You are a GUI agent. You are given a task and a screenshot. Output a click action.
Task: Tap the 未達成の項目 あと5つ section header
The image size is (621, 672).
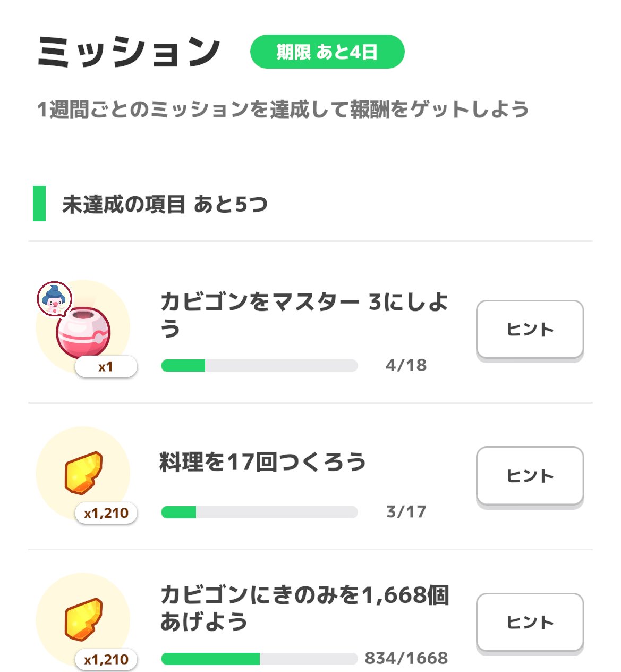click(x=165, y=204)
